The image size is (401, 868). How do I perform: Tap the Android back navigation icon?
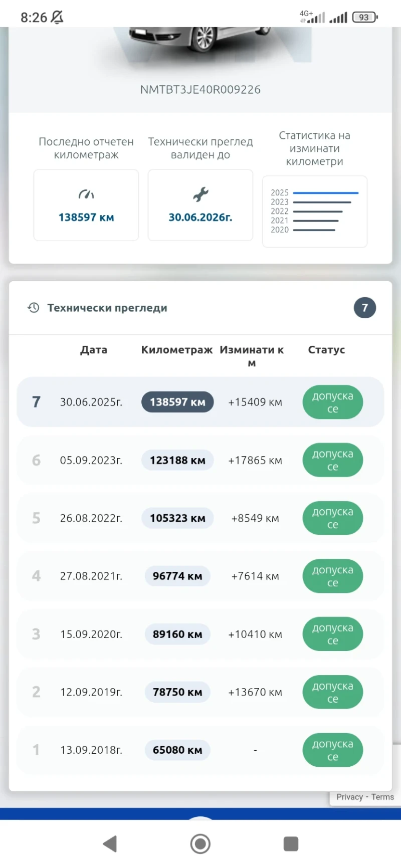coord(110,843)
